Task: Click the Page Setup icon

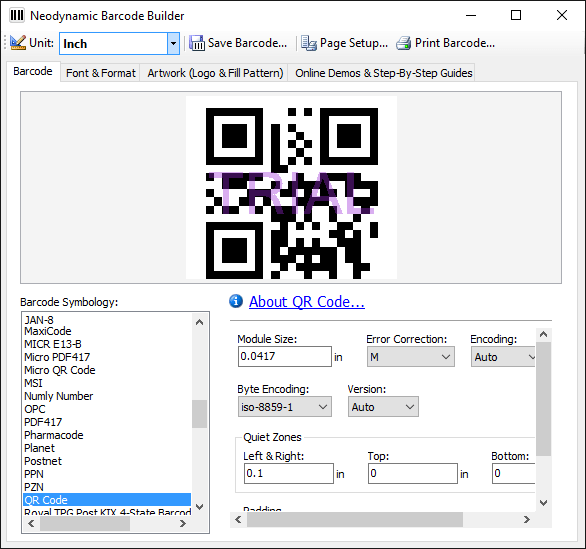Action: (309, 43)
